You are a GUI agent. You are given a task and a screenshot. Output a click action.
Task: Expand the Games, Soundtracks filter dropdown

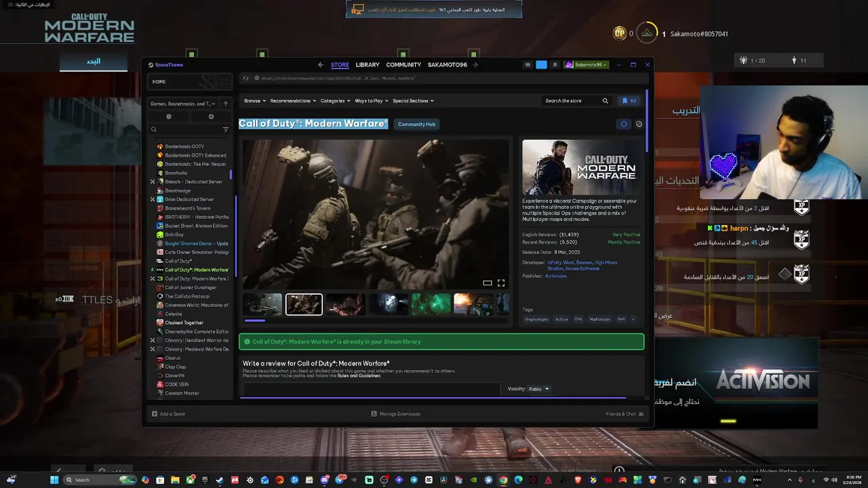[183, 104]
